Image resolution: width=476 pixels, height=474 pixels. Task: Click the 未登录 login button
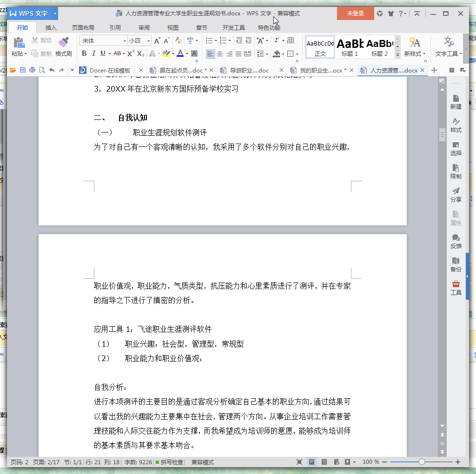click(x=355, y=13)
